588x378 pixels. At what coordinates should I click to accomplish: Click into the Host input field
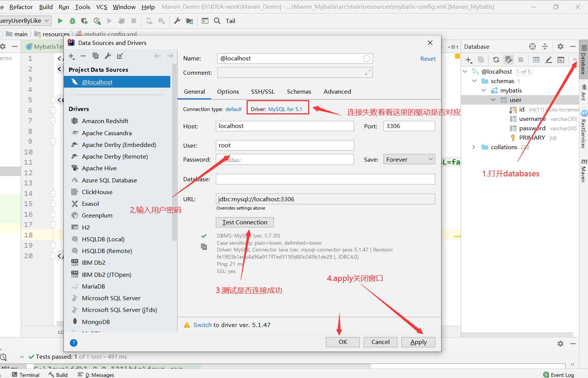pos(285,126)
